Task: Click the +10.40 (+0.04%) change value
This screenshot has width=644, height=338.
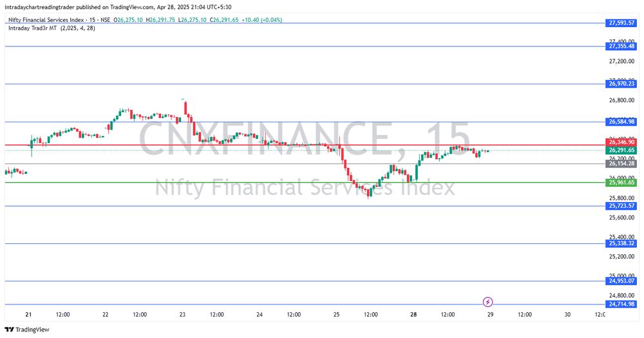Action: (261, 20)
